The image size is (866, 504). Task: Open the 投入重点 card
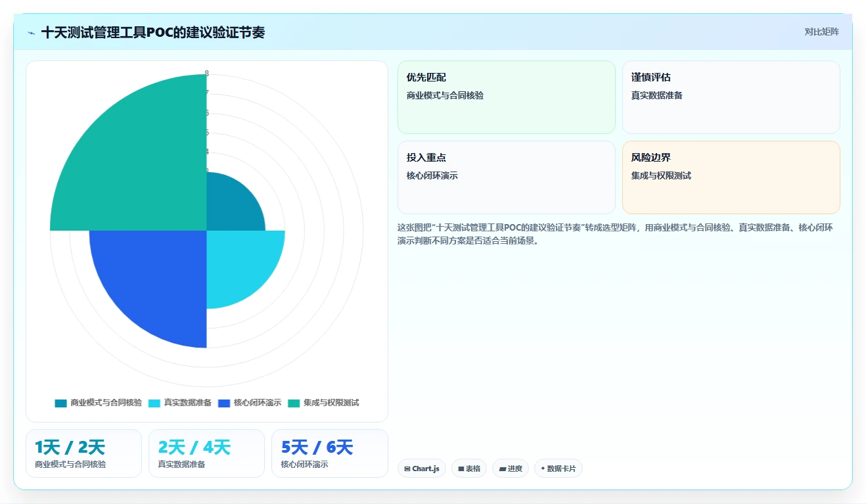click(x=506, y=177)
